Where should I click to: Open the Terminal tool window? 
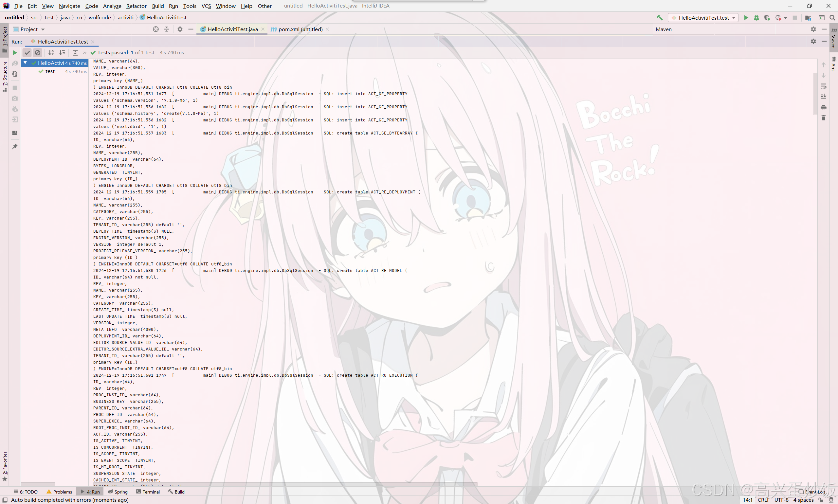coord(148,492)
